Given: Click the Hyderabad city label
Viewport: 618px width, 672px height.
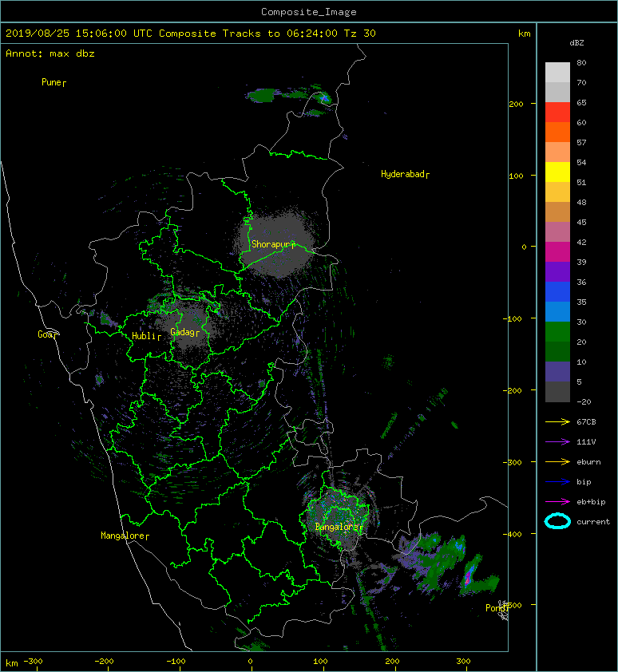Looking at the screenshot, I should pyautogui.click(x=405, y=174).
